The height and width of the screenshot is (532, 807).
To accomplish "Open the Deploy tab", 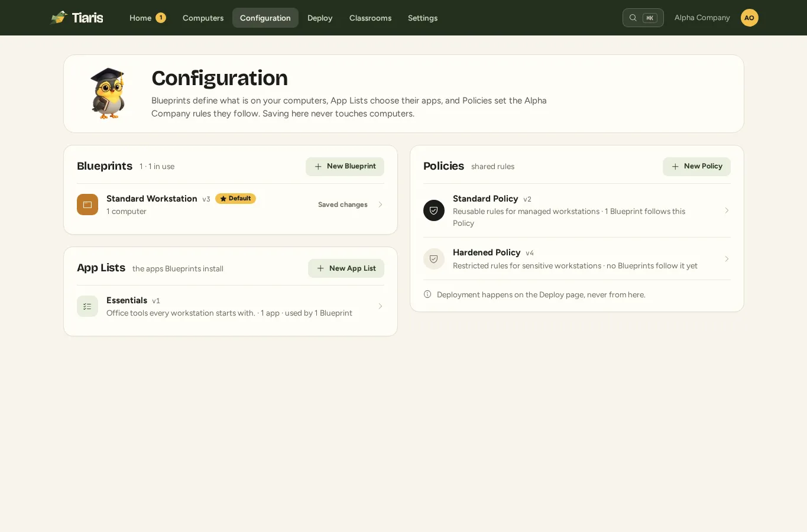I will (x=320, y=18).
